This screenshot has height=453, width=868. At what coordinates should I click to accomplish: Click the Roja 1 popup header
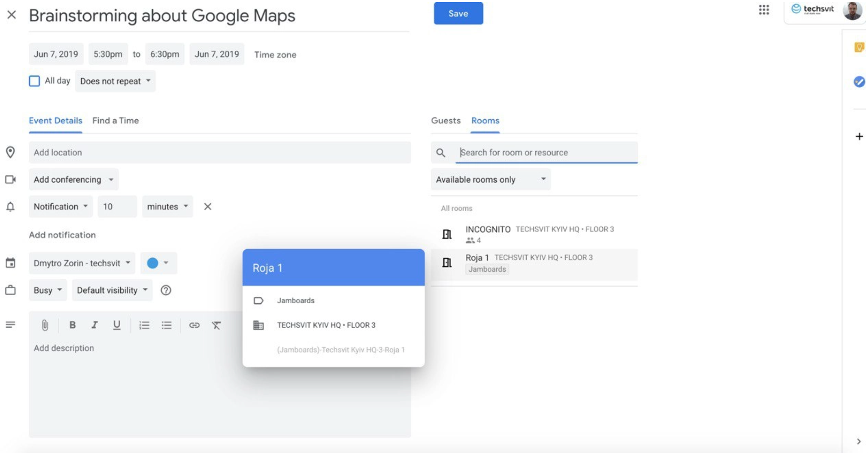[x=334, y=267]
